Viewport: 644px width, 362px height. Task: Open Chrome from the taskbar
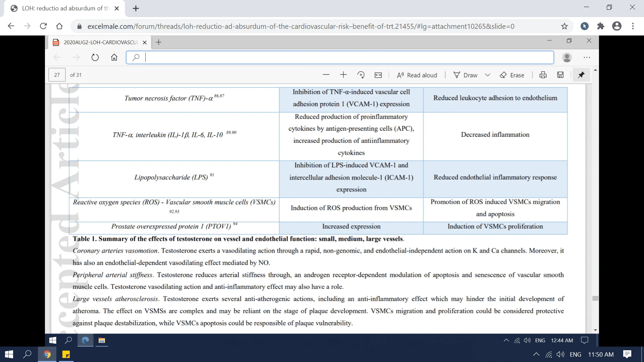[x=47, y=354]
